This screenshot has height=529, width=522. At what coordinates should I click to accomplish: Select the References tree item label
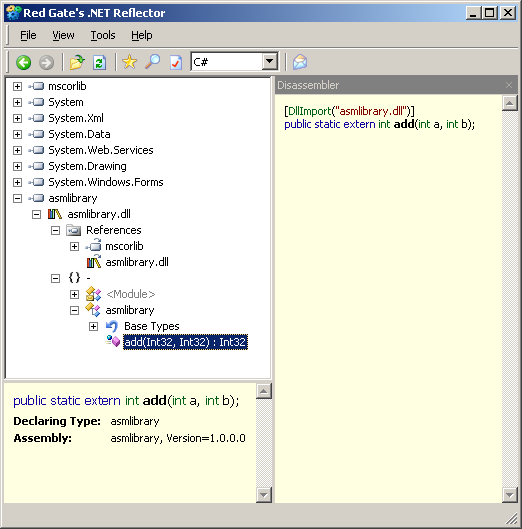[114, 230]
